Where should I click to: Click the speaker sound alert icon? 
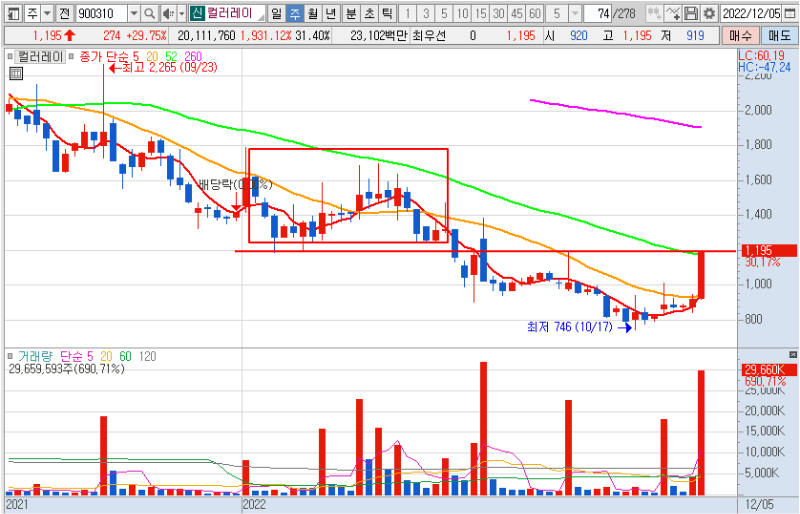167,13
